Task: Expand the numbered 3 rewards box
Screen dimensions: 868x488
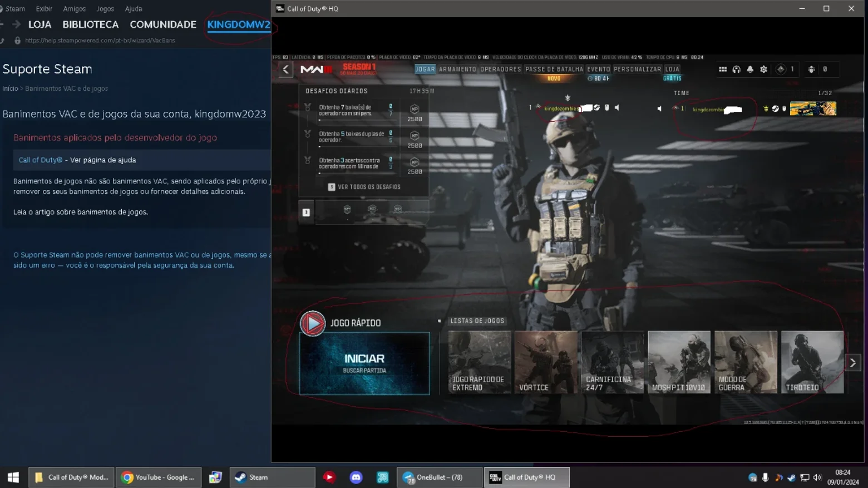Action: tap(306, 213)
